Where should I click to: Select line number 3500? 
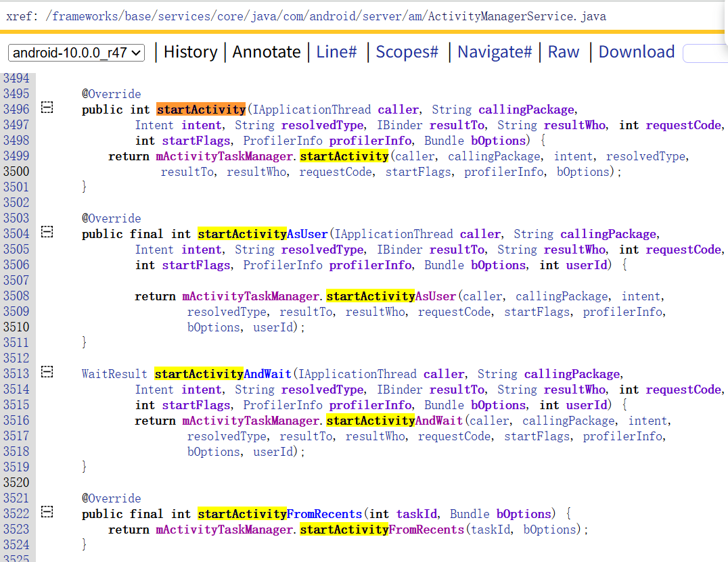coord(16,172)
